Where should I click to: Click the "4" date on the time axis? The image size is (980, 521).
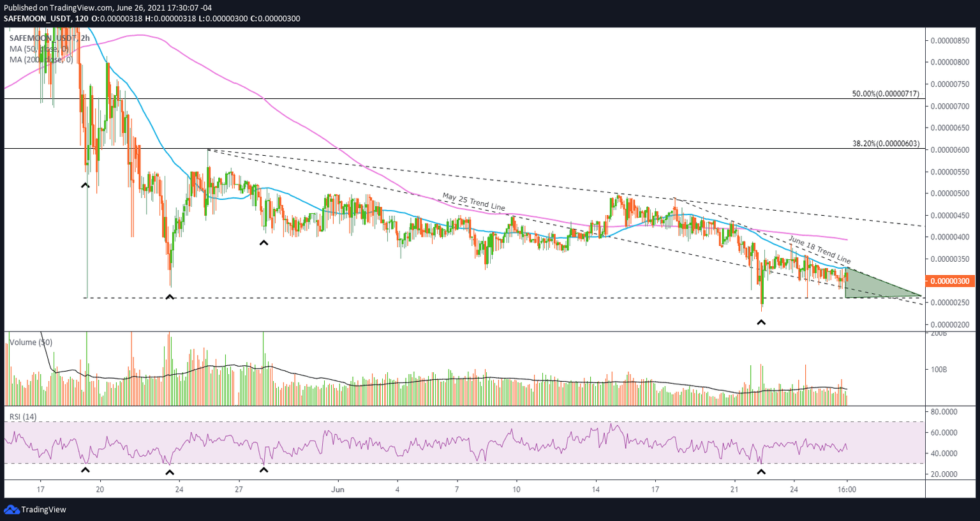(x=397, y=490)
